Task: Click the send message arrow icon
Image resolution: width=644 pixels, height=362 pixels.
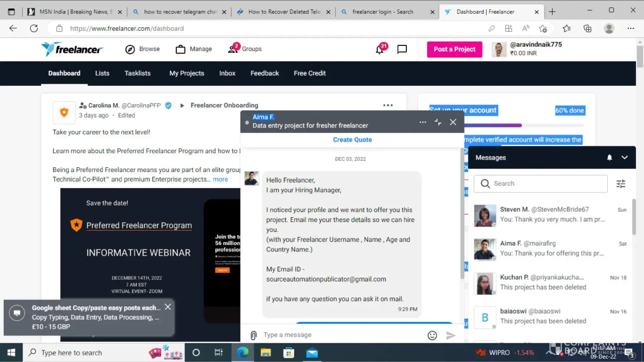Action: click(451, 335)
